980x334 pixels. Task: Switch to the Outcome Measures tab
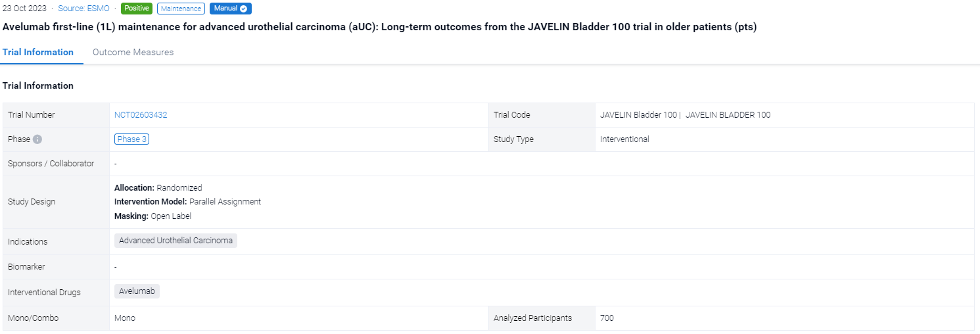pos(133,53)
